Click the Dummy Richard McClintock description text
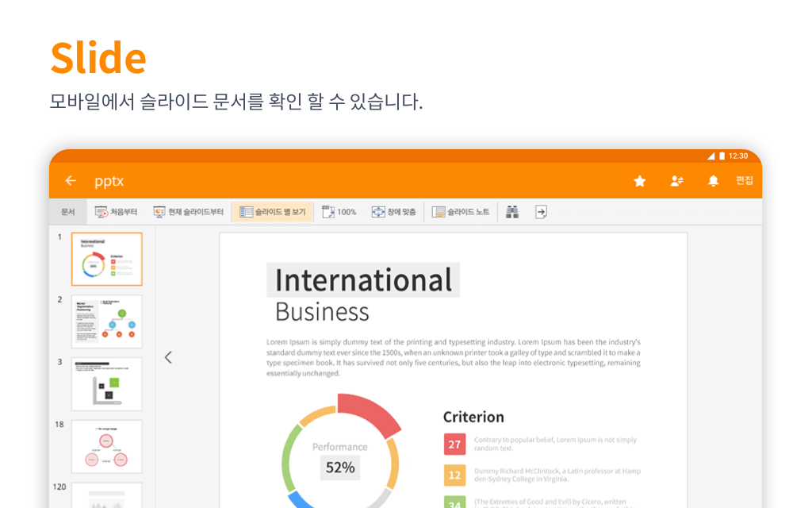This screenshot has width=812, height=508. tap(557, 475)
